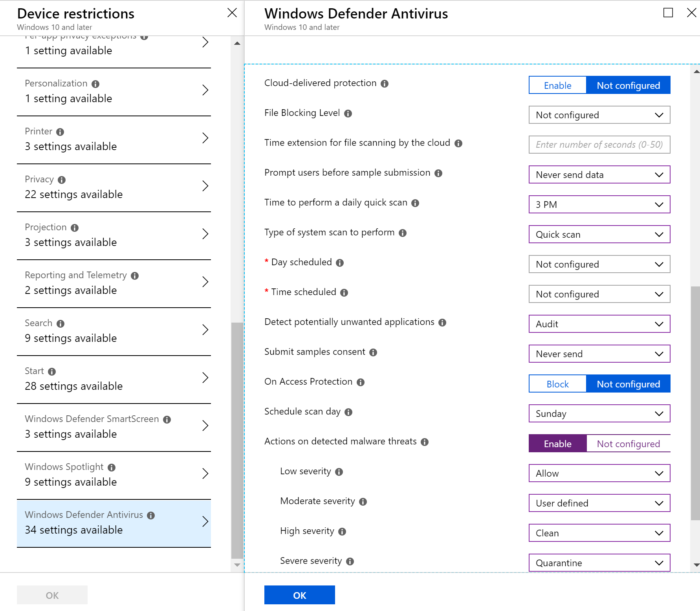Screen dimensions: 700x611
Task: Click info icon beside Windows Spotlight
Action: [x=112, y=468]
